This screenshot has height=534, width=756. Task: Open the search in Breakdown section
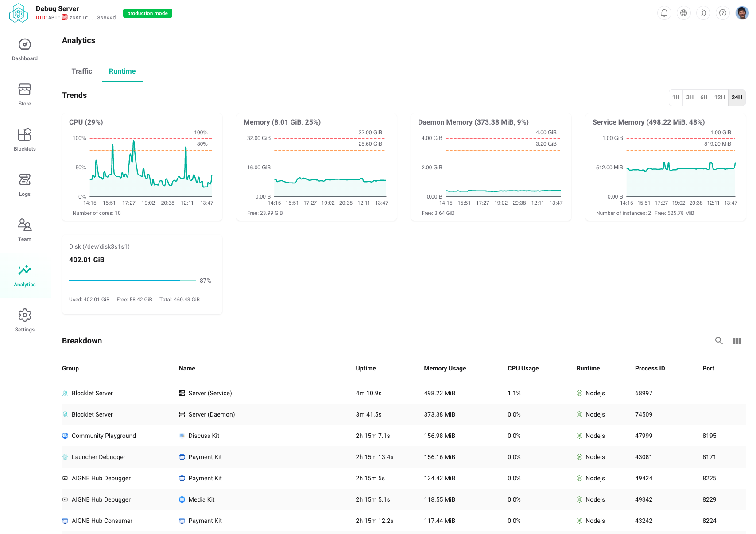point(719,341)
